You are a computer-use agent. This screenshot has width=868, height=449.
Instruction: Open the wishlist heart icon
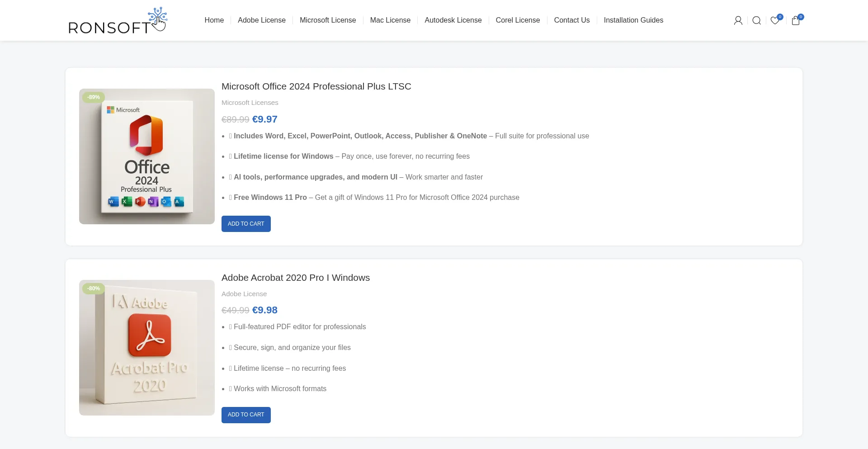[x=775, y=20]
